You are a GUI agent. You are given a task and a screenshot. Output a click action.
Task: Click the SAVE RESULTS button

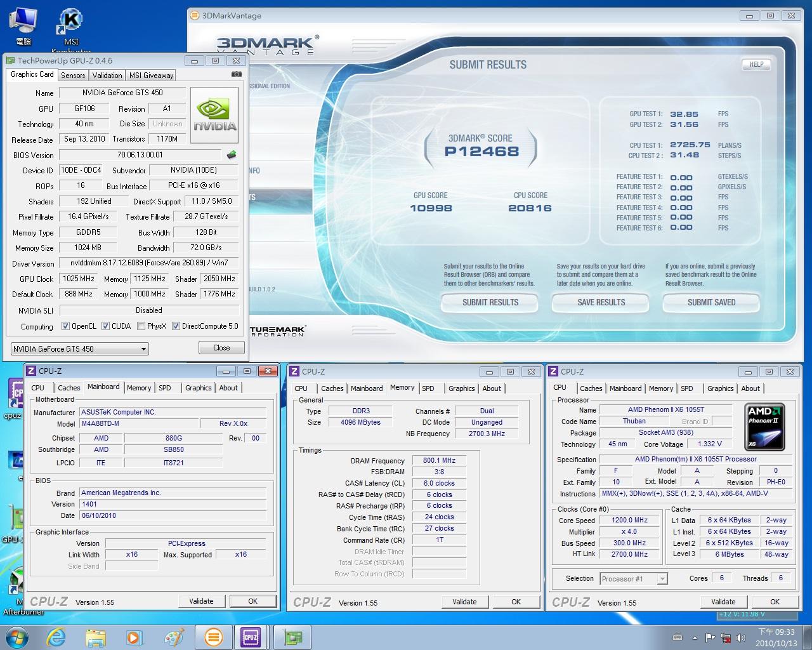(601, 303)
